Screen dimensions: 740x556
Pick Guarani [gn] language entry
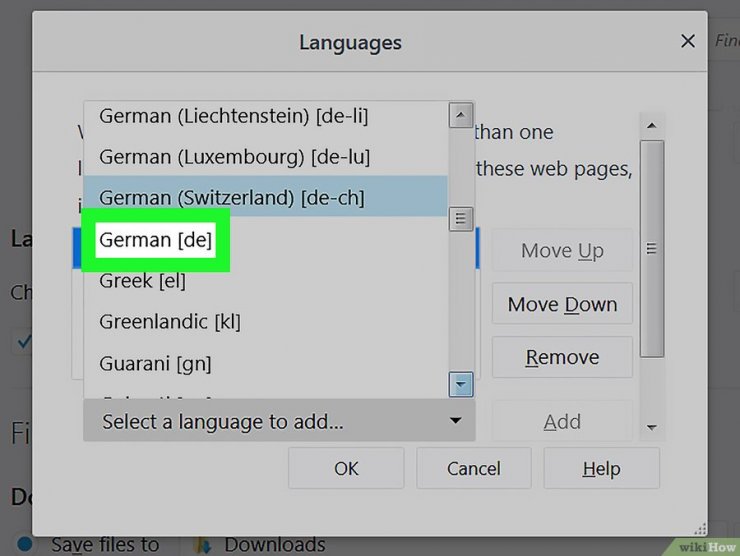[x=154, y=363]
